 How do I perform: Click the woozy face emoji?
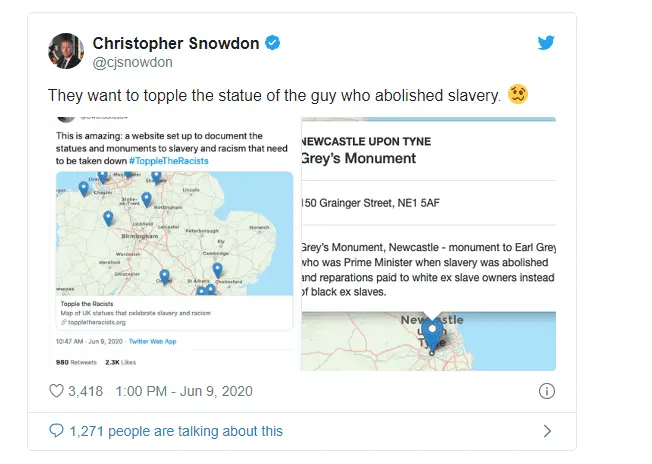coord(518,96)
